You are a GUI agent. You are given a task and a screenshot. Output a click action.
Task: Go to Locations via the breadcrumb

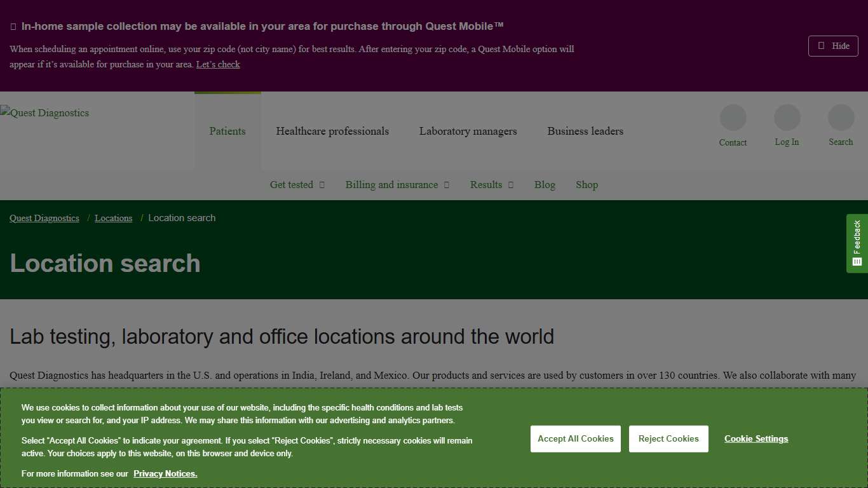click(x=113, y=218)
